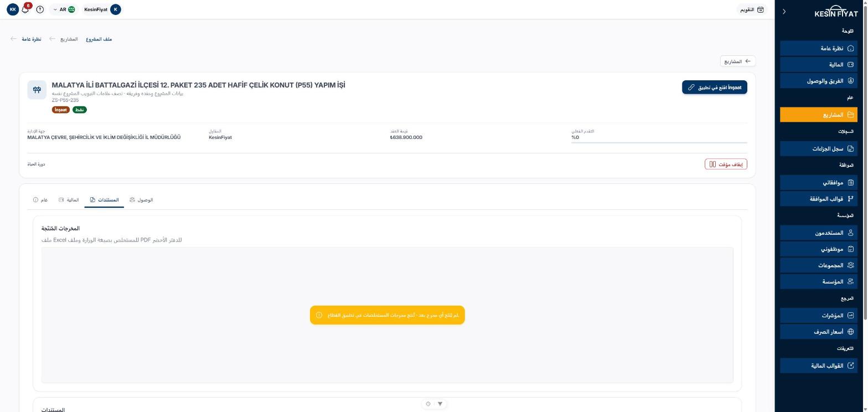Click the سجل الجزاءات document icon
Screen dimensions: 868x412
coord(851,148)
